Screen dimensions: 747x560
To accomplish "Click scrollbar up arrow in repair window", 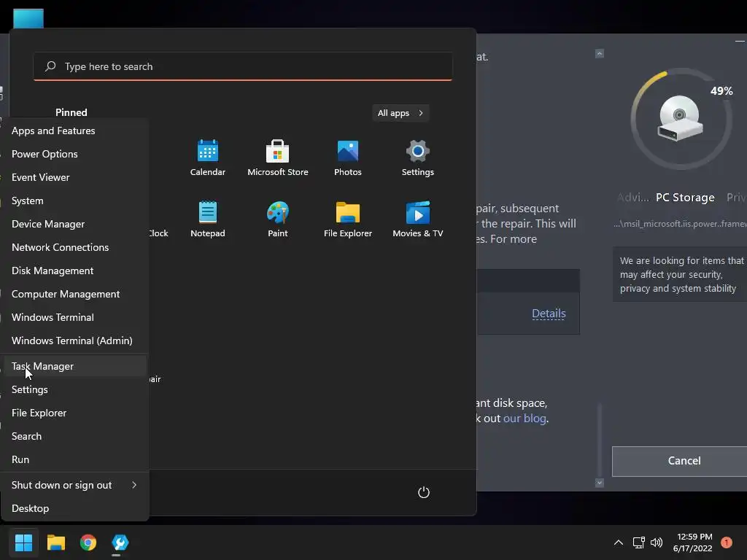I will coord(600,53).
